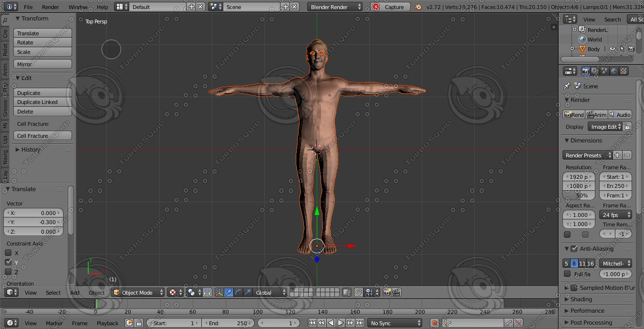Open the 3D View editor type selector
644x329 pixels.
click(x=11, y=292)
